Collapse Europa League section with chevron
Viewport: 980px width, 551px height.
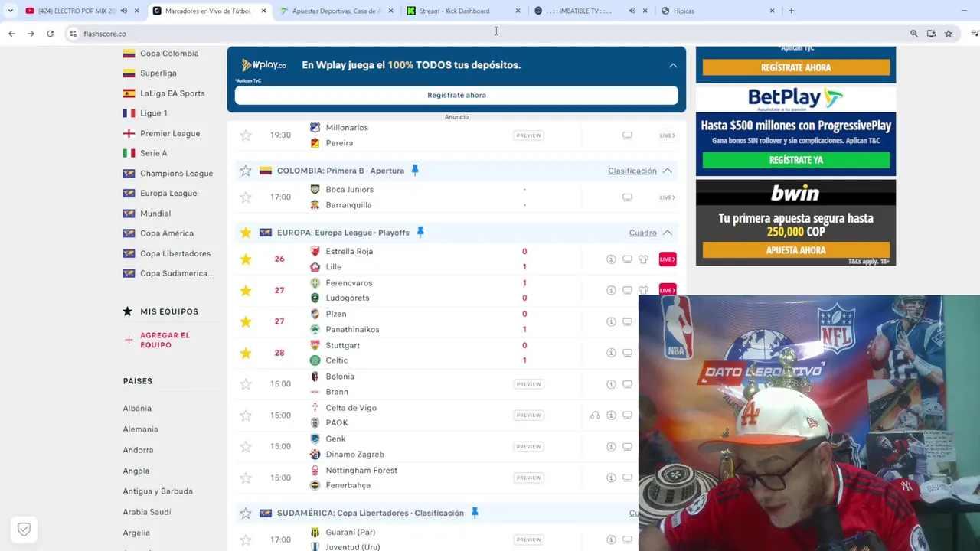[x=668, y=233]
